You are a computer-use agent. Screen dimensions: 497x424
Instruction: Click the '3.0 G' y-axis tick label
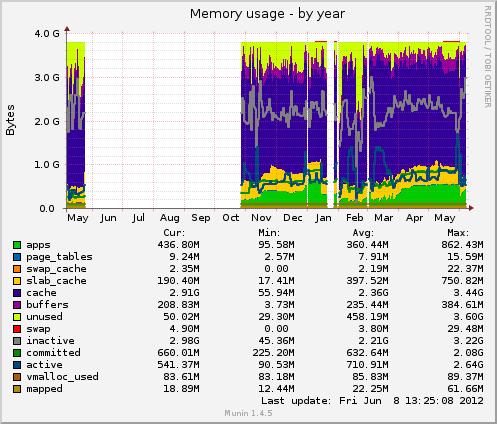[x=47, y=78]
